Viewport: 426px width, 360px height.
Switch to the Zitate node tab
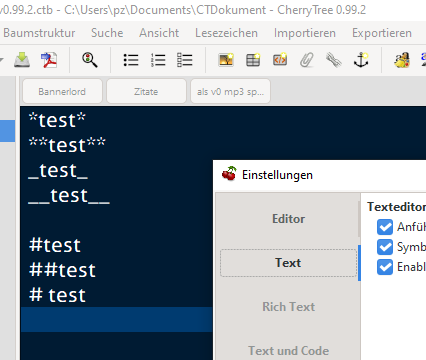coord(146,91)
